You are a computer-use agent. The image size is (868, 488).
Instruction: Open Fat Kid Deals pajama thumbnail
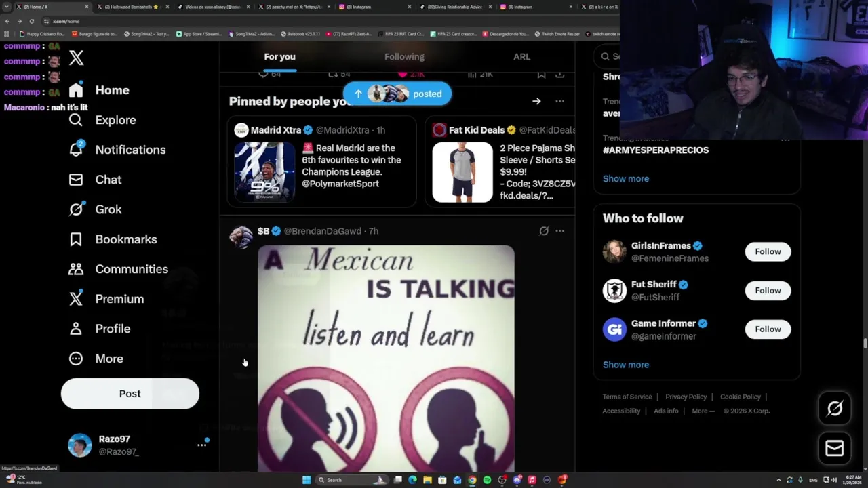pos(462,172)
